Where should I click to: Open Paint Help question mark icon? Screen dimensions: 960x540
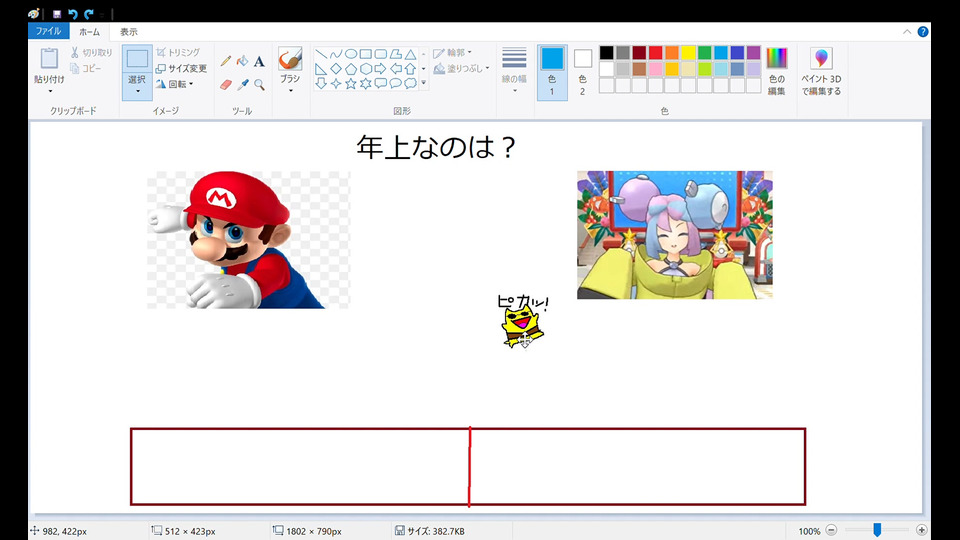[923, 32]
